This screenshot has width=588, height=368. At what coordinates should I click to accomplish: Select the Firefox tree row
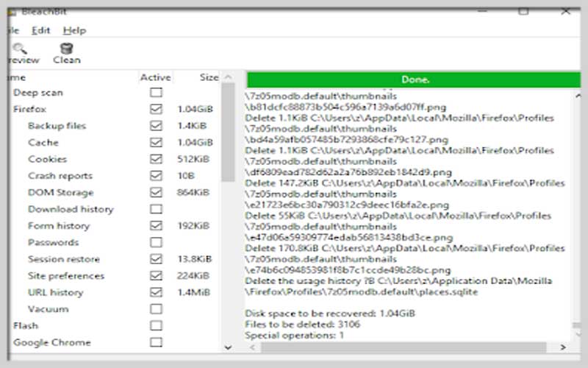coord(115,109)
